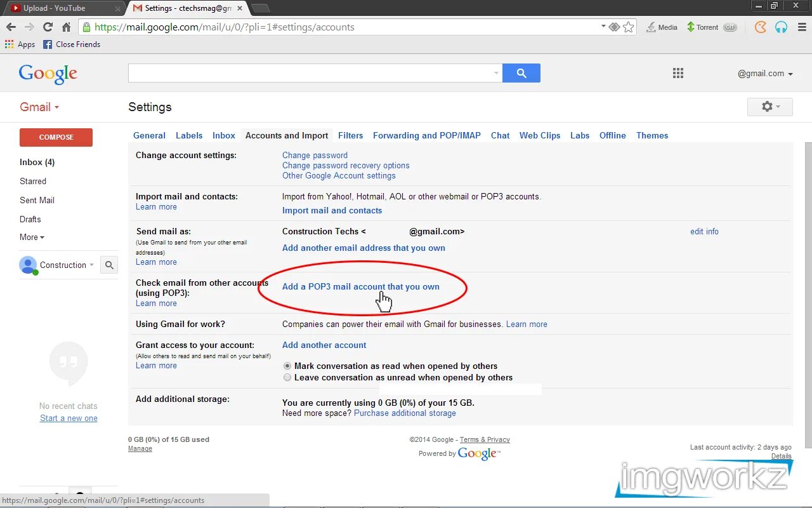Open the Filters settings tab
The image size is (812, 508).
coord(351,136)
